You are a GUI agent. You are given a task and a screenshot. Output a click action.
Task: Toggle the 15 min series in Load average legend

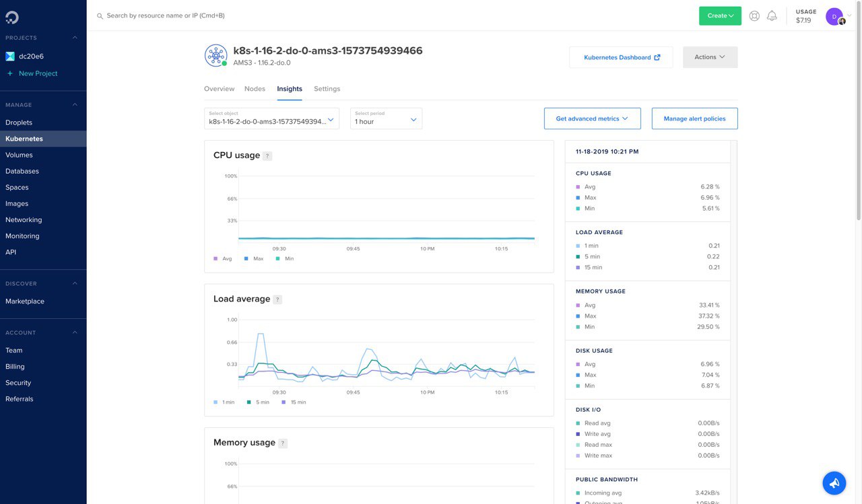point(294,402)
